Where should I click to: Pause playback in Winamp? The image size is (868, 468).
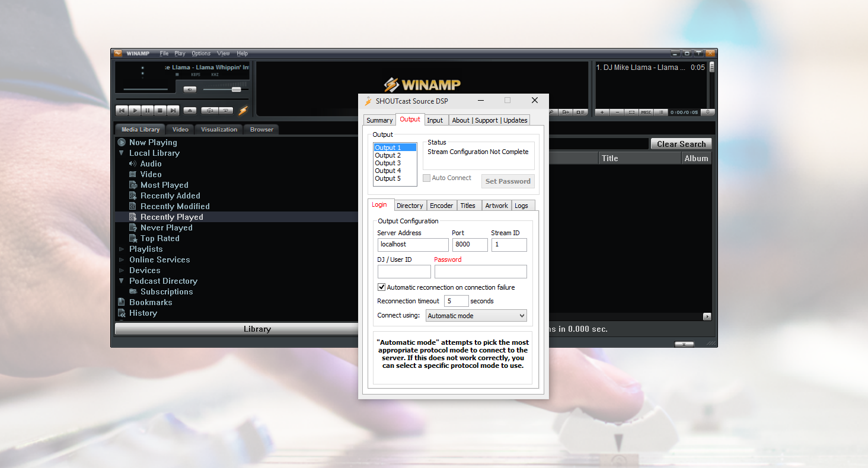point(148,110)
